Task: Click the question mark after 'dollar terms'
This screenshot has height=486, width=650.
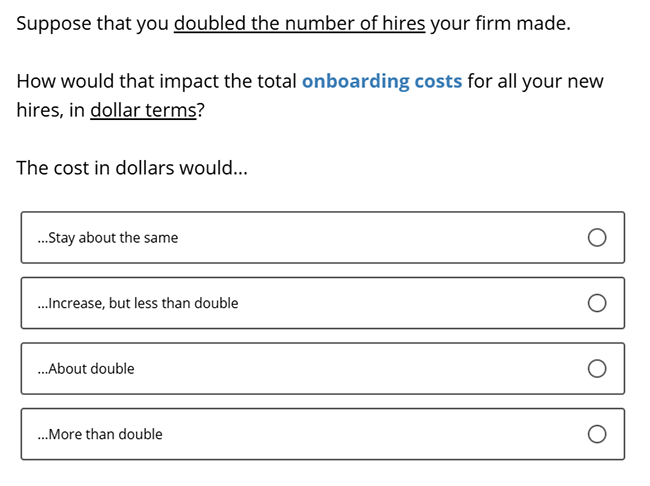Action: click(200, 110)
